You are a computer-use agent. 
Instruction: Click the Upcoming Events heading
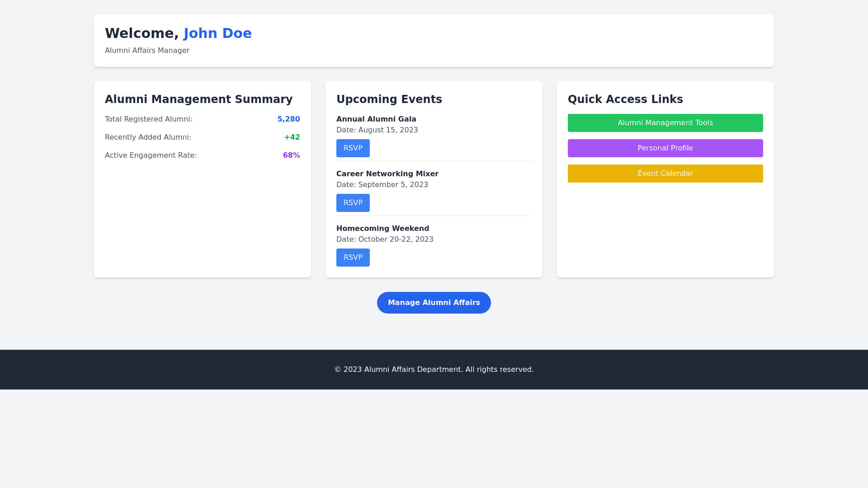pos(389,99)
